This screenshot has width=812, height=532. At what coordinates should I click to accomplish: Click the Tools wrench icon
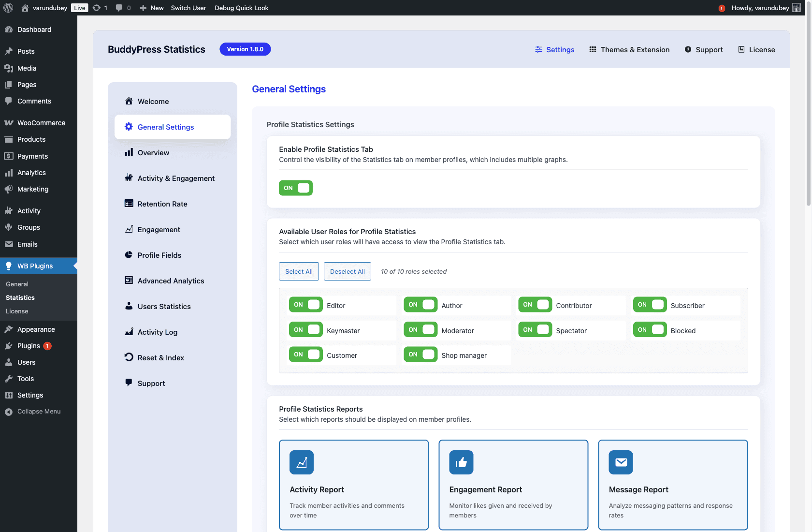click(9, 379)
